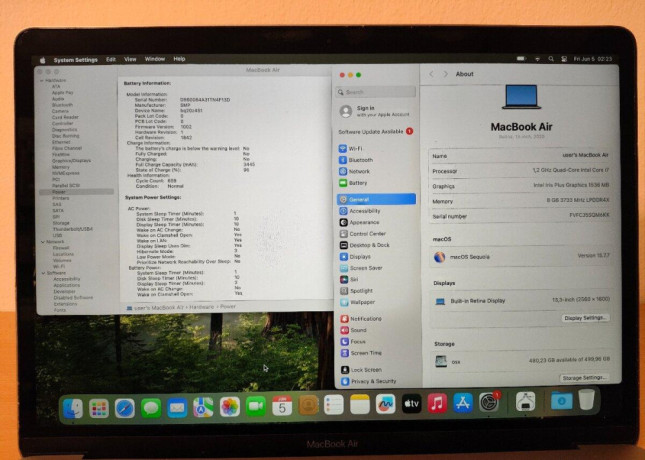Click the battery status icon in menu bar
This screenshot has height=460, width=645.
click(x=521, y=59)
